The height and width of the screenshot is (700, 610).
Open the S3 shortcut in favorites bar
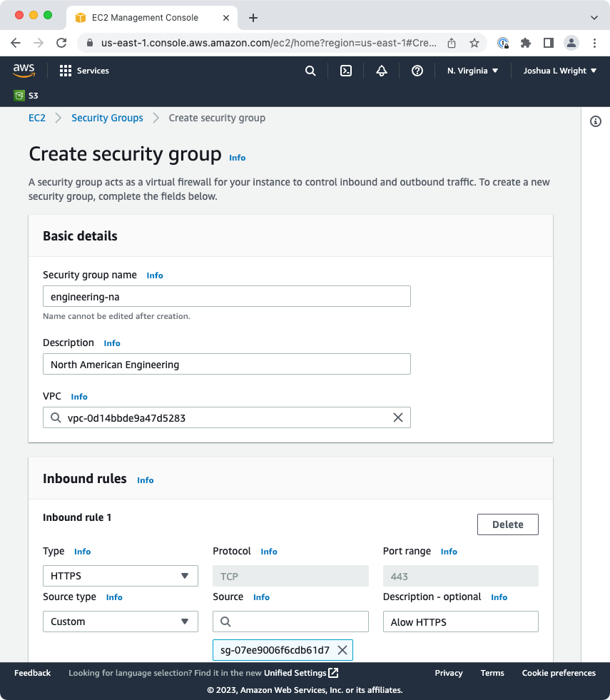26,96
